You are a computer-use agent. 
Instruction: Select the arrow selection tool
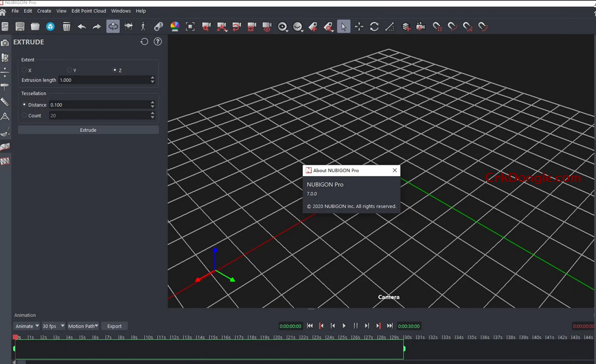344,26
